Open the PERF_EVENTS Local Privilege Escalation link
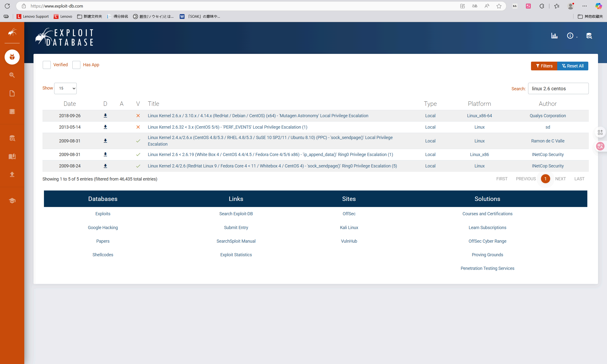The width and height of the screenshot is (607, 364). coord(227,127)
